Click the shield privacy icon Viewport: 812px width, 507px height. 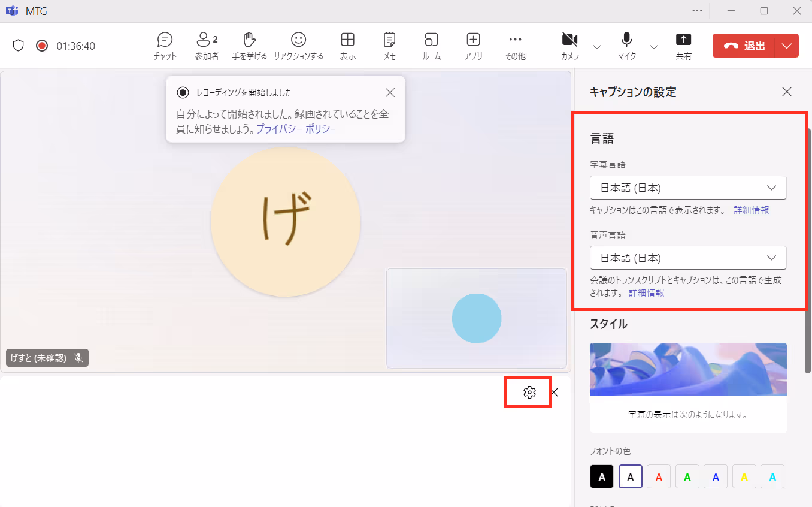[18, 46]
